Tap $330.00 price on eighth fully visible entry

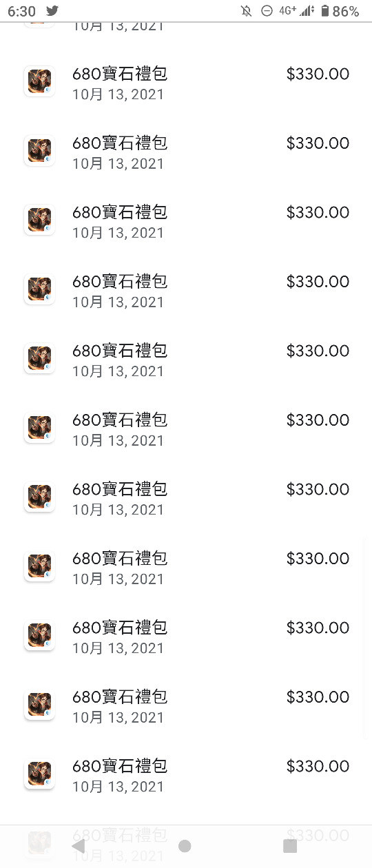click(x=318, y=559)
